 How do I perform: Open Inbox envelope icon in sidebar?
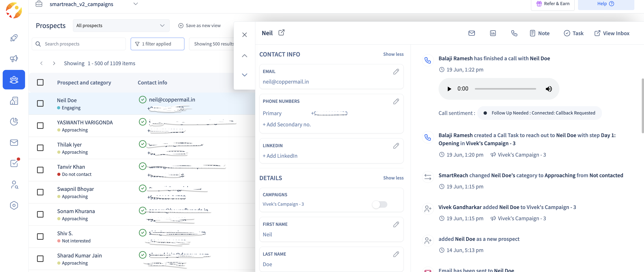coord(14,142)
